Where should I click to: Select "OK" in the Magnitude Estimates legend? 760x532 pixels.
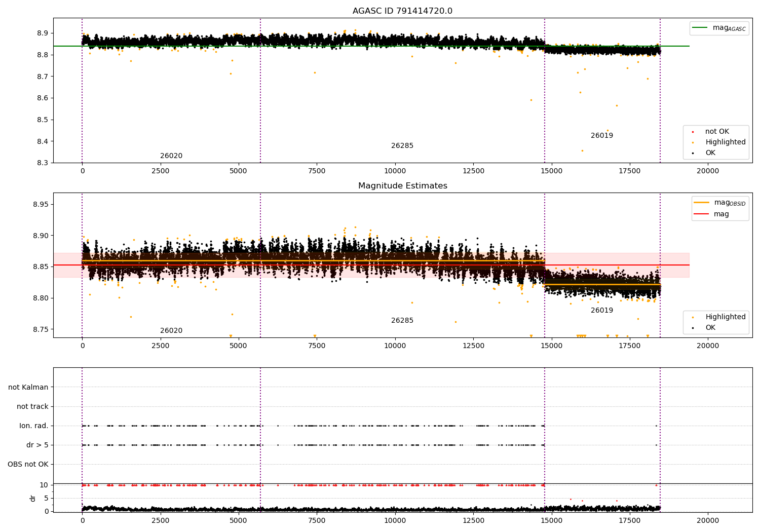710,328
